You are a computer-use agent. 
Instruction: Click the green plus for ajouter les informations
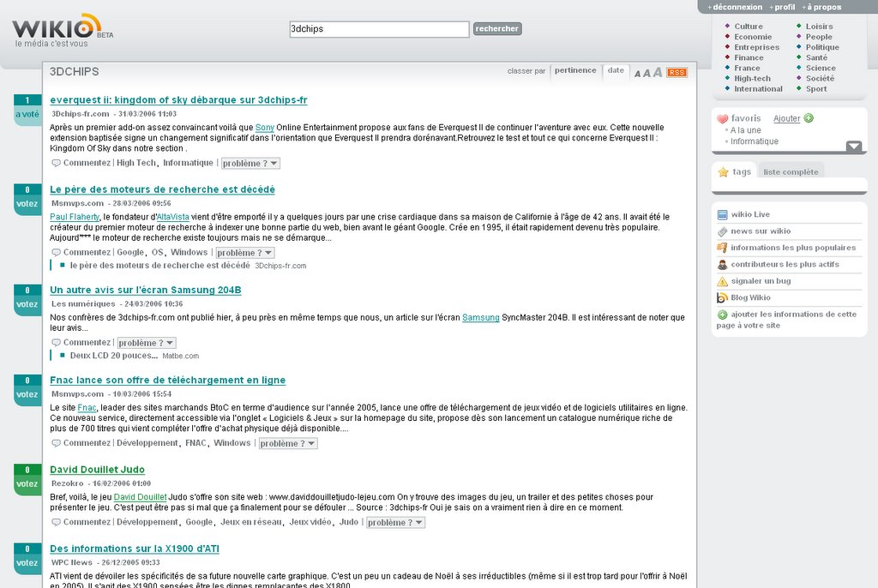[x=722, y=315]
